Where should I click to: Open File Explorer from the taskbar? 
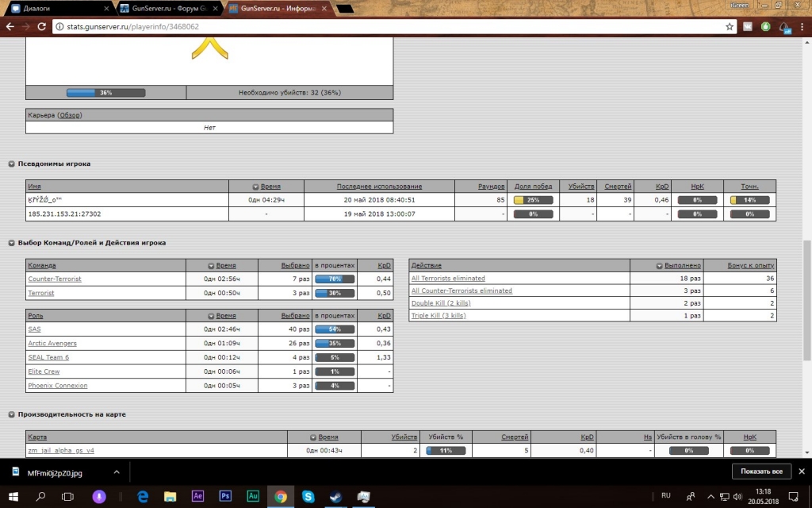point(170,496)
